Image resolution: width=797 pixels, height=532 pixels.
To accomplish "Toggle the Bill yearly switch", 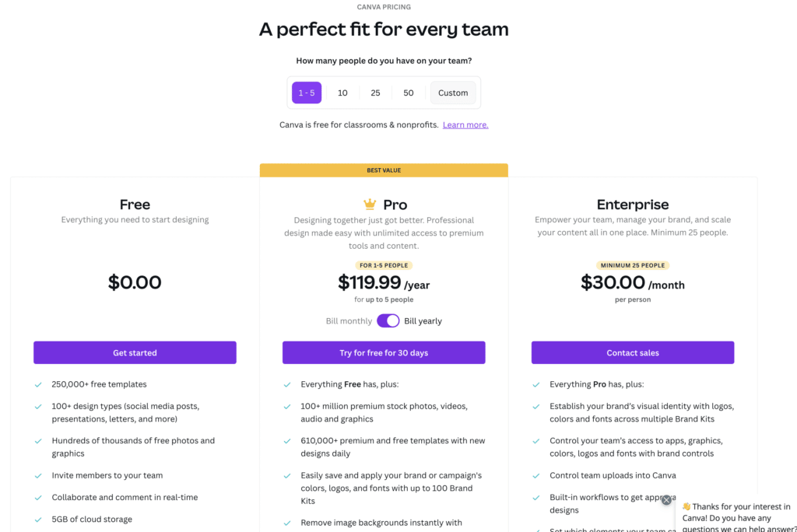I will pyautogui.click(x=388, y=321).
